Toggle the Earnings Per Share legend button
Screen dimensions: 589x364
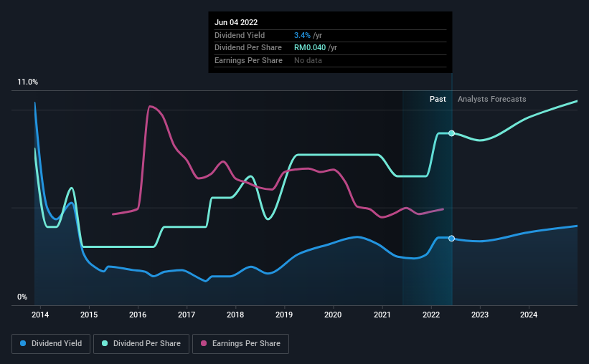click(240, 344)
